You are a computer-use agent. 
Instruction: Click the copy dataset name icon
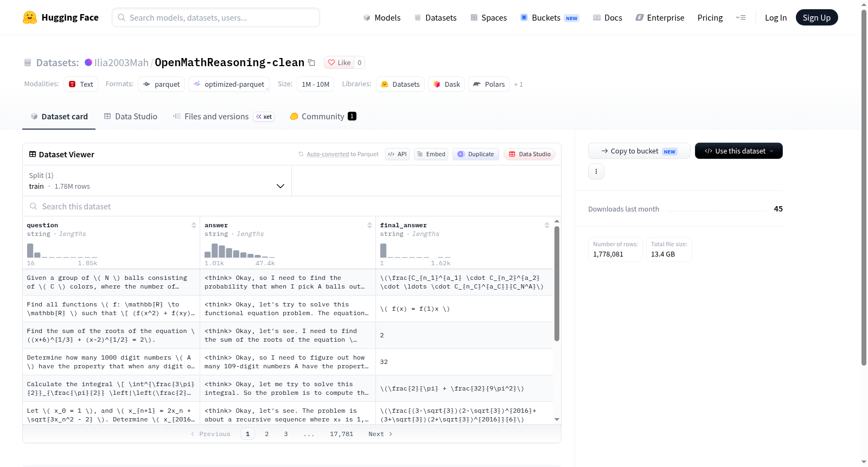311,62
